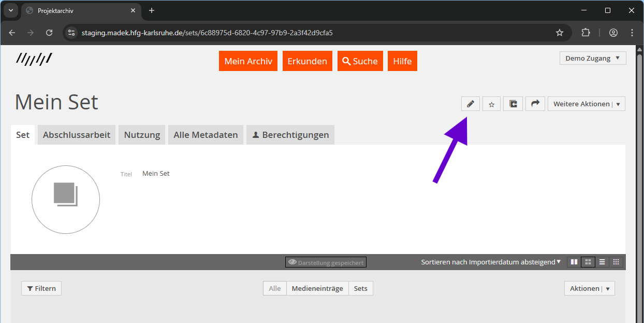644x323 pixels.
Task: Open the Alle Metadaten tab
Action: pyautogui.click(x=206, y=134)
